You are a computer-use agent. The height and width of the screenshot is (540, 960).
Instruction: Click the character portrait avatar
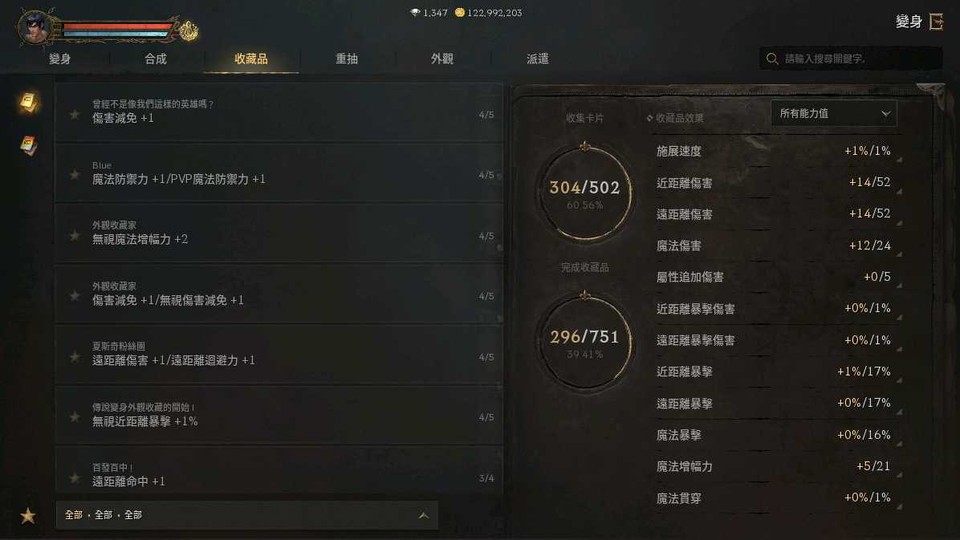[35, 26]
